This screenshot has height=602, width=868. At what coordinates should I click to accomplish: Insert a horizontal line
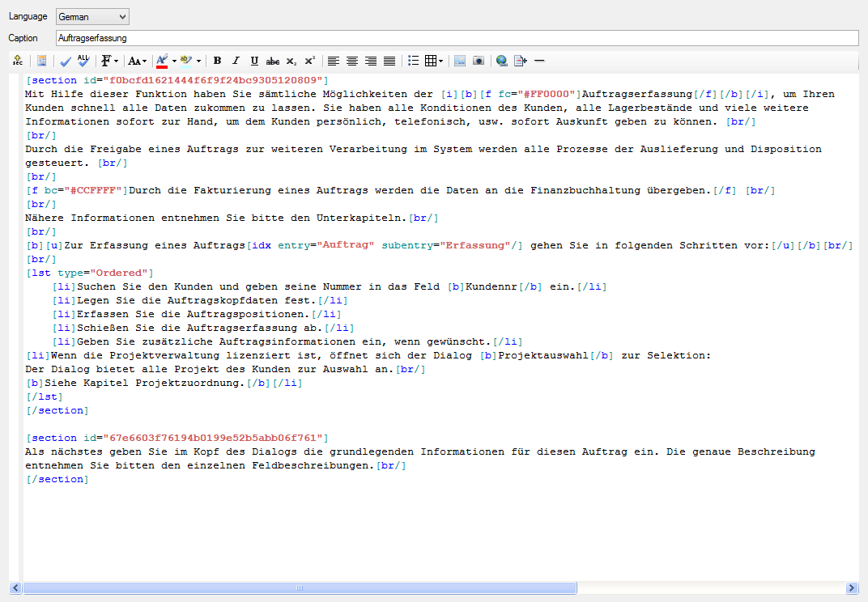(x=540, y=61)
